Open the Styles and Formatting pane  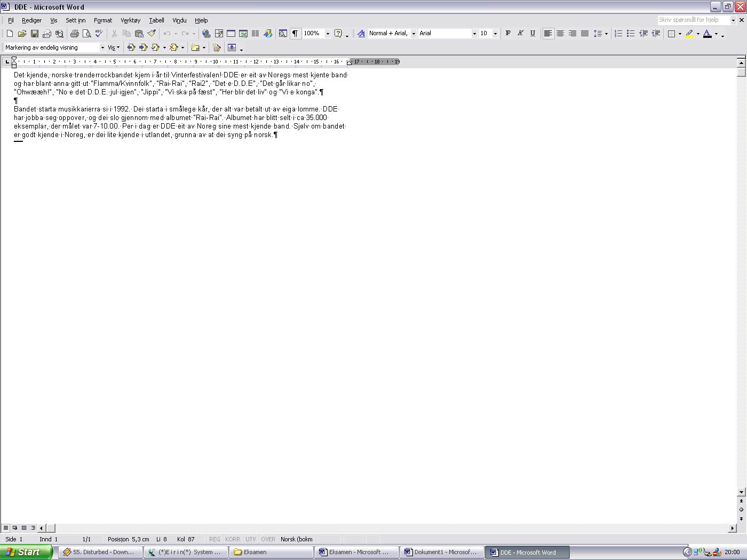coord(361,34)
